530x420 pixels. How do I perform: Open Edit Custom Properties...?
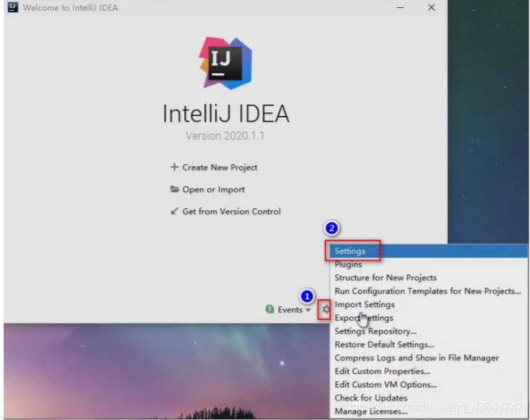tap(428, 371)
